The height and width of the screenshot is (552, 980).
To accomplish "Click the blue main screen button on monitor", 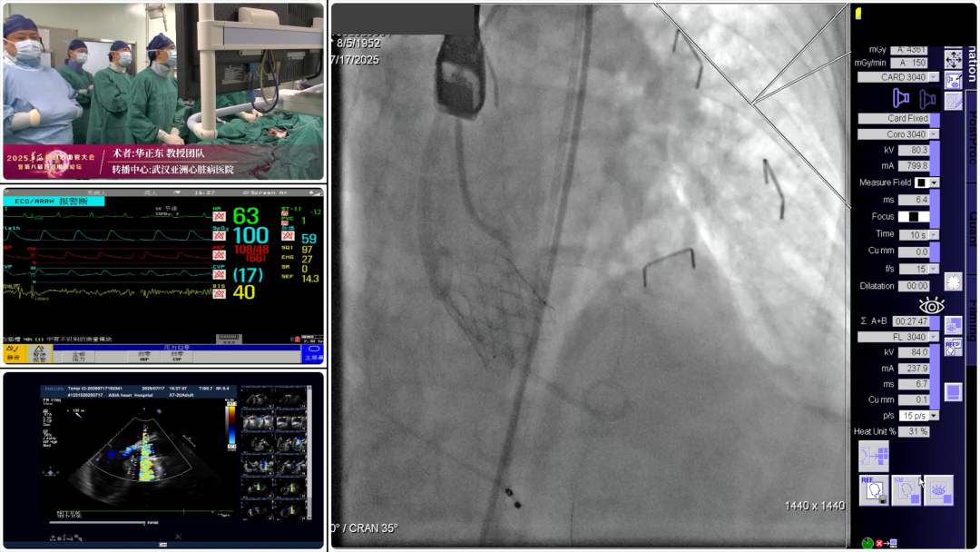I will coord(313,354).
